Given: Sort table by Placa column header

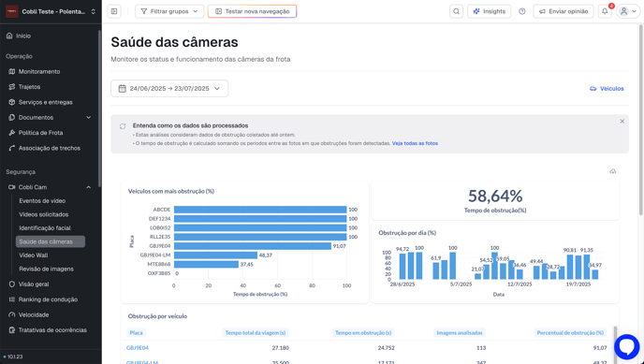Looking at the screenshot, I should 136,333.
